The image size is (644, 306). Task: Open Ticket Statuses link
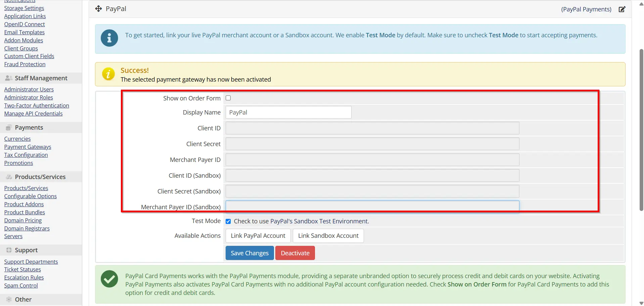[x=22, y=269]
